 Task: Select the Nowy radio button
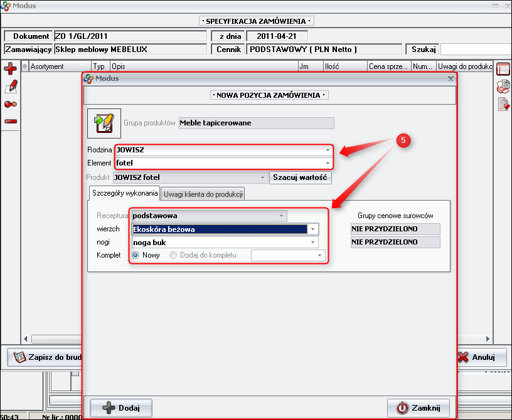point(136,255)
